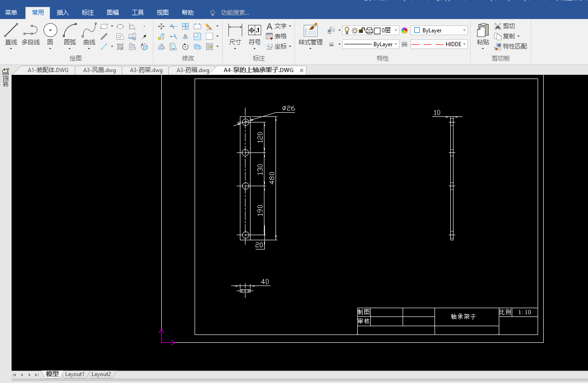588x383 pixels.
Task: Insert a 表格 table
Action: (x=276, y=36)
